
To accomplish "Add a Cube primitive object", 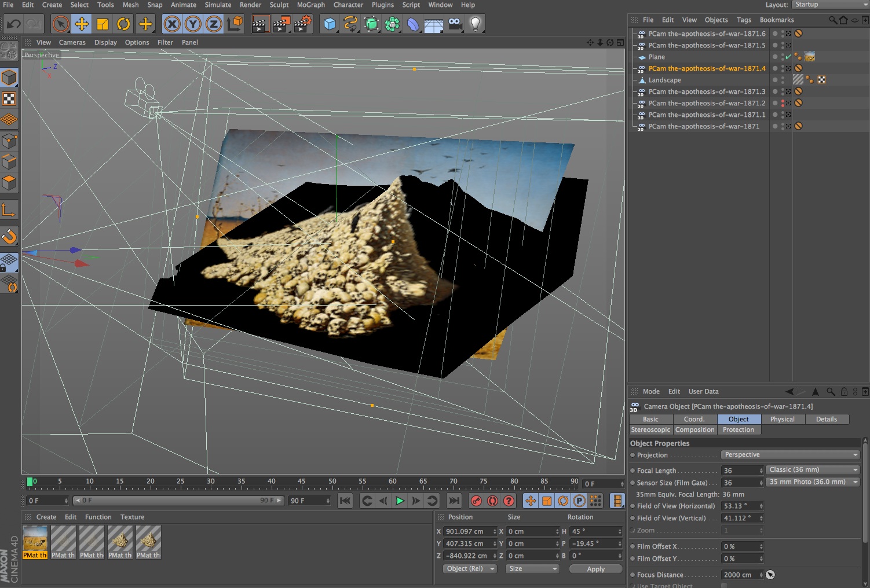I will click(x=330, y=24).
